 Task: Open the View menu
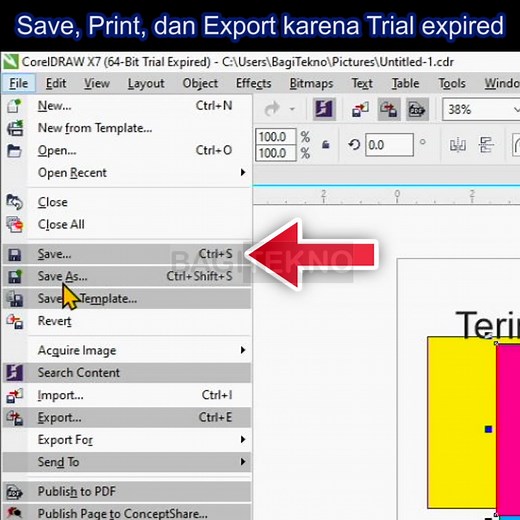[97, 83]
